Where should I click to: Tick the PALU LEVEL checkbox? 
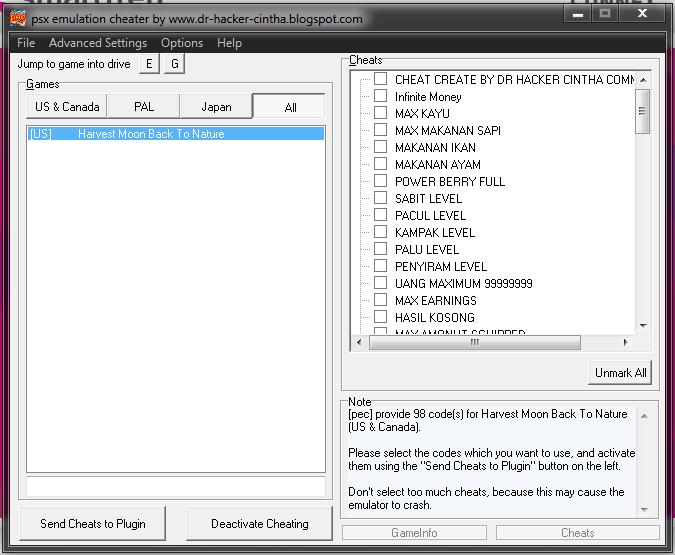pos(381,248)
